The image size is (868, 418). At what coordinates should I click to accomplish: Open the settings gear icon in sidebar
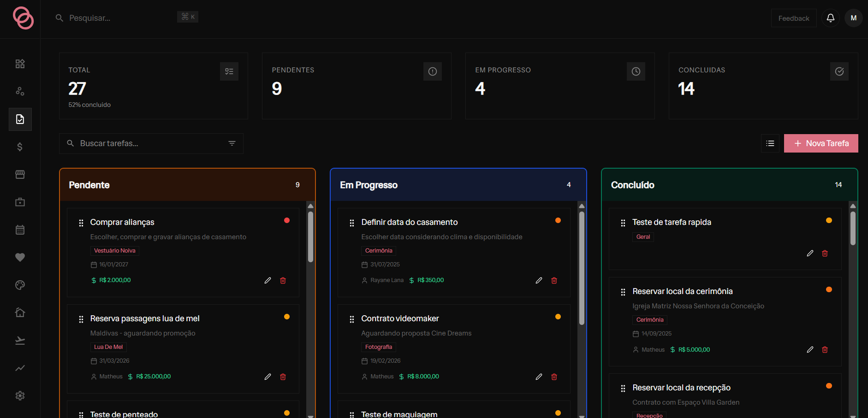pyautogui.click(x=20, y=395)
